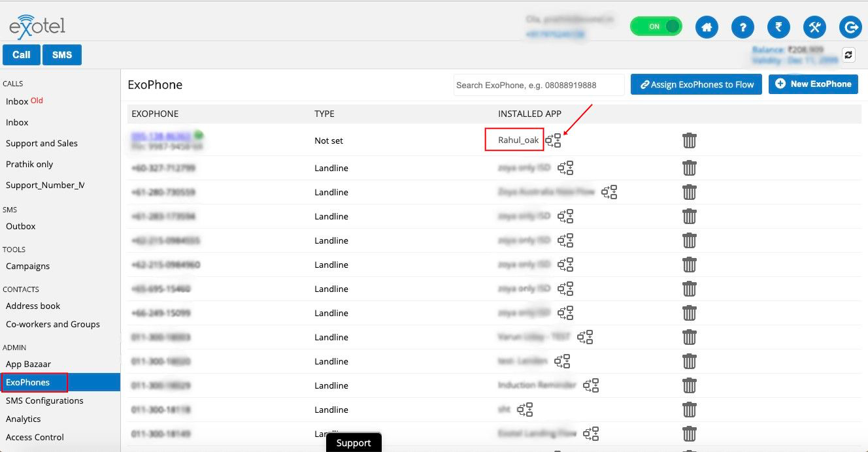Focus the Search ExoPhone field

coord(539,85)
